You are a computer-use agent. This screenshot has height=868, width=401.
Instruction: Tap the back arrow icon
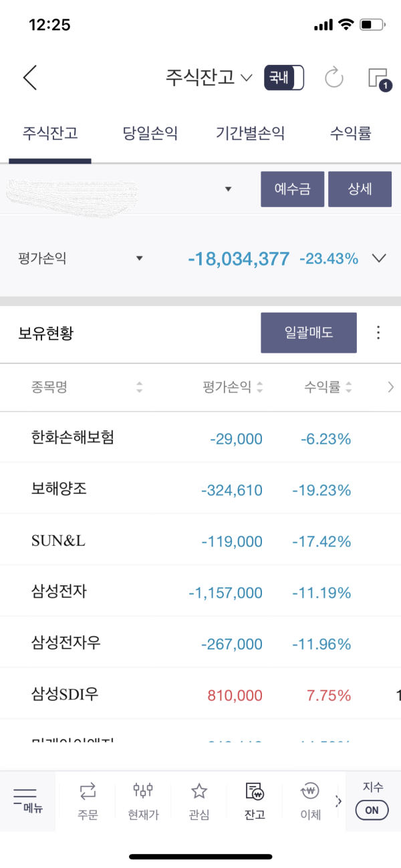[x=29, y=78]
